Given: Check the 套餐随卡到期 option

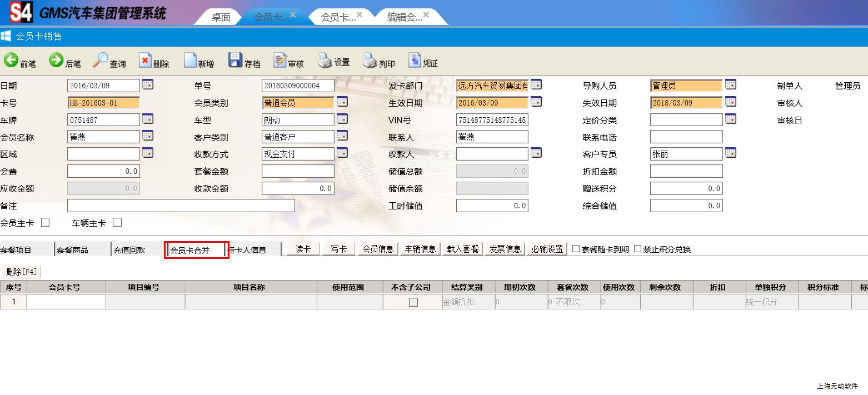Looking at the screenshot, I should coord(576,249).
